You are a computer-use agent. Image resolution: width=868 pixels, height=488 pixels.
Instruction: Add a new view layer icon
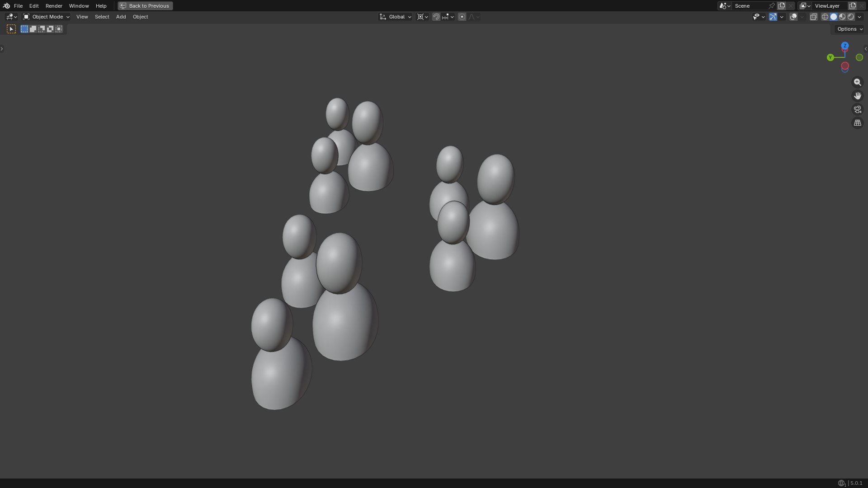tap(853, 6)
